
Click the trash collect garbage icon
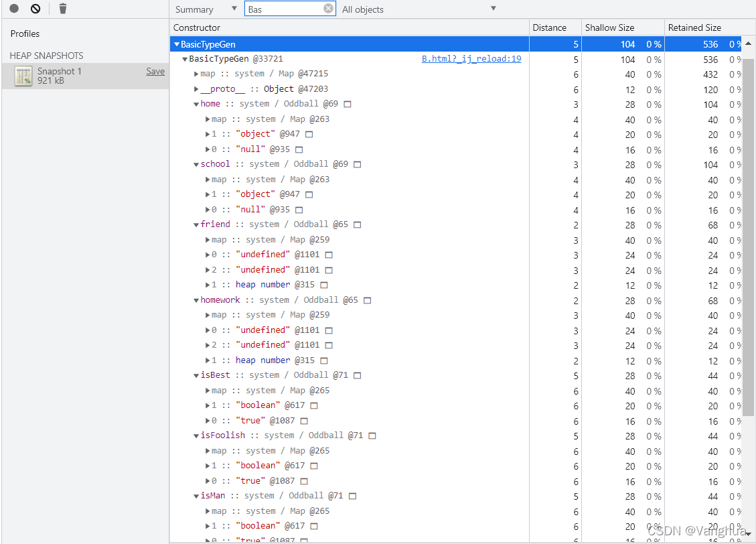coord(63,8)
